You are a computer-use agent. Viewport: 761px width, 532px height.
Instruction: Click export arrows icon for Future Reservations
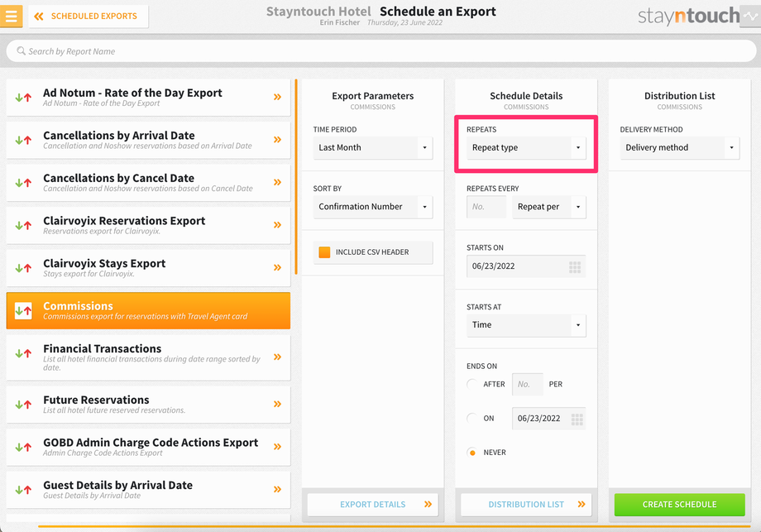(x=23, y=405)
